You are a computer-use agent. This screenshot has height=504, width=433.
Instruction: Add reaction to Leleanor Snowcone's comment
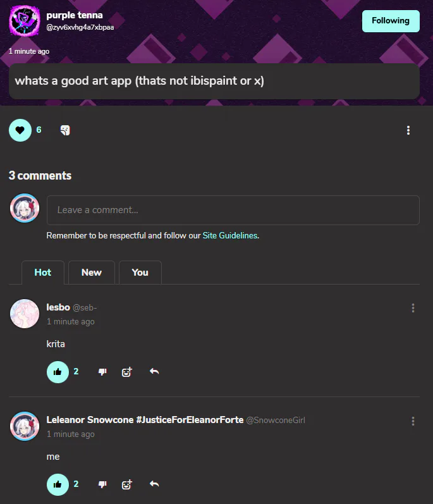tap(127, 484)
